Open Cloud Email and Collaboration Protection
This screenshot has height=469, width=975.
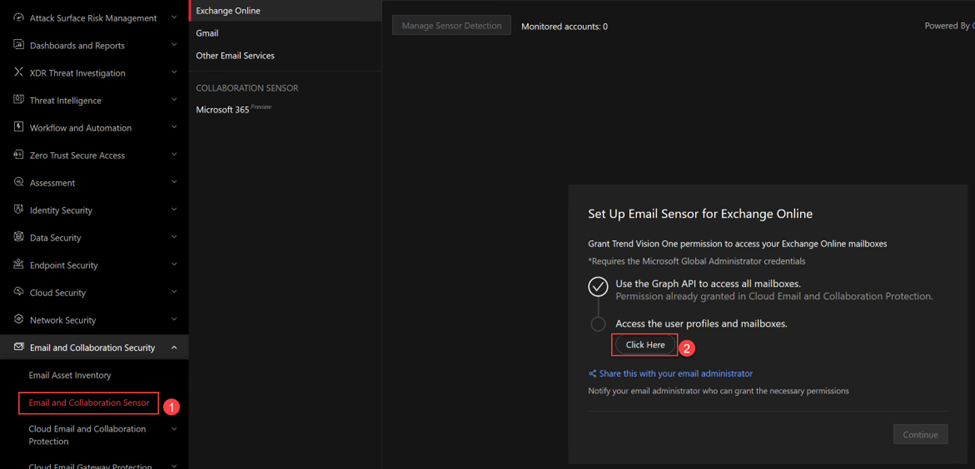point(87,435)
